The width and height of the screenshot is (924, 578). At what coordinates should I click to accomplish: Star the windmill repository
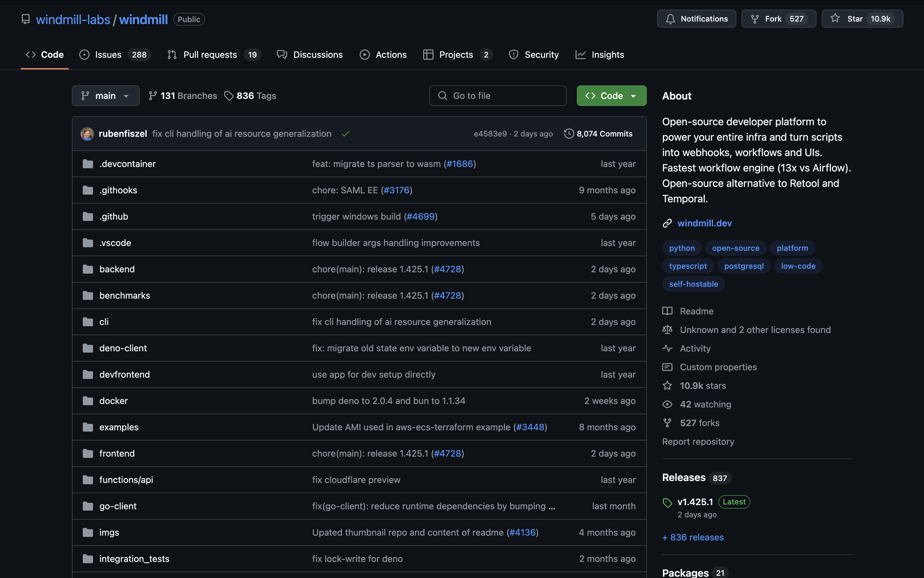pos(862,19)
